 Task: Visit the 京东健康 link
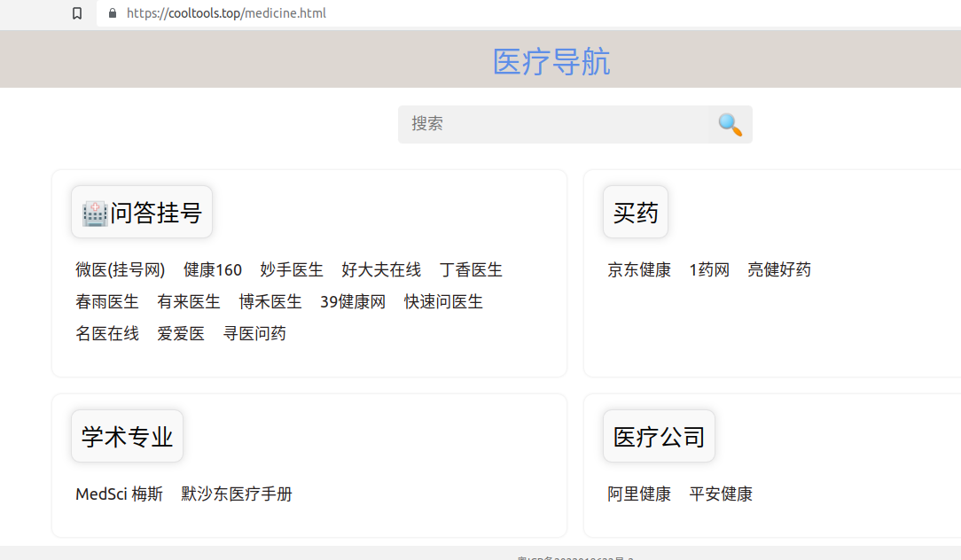point(639,269)
